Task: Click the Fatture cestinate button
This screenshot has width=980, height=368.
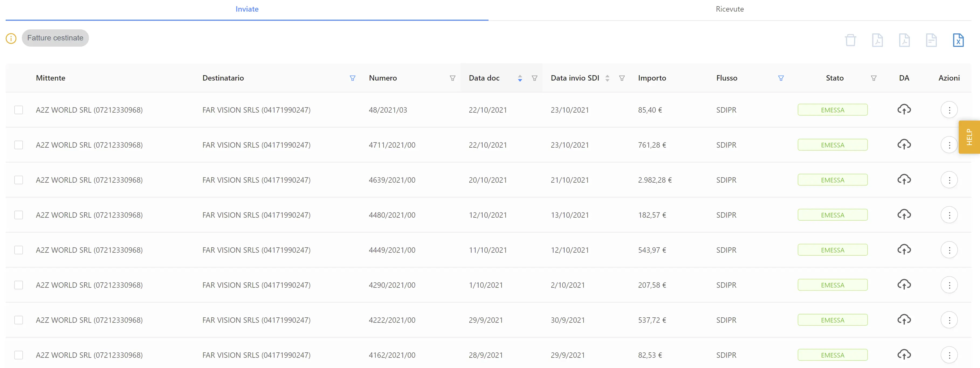Action: (55, 38)
